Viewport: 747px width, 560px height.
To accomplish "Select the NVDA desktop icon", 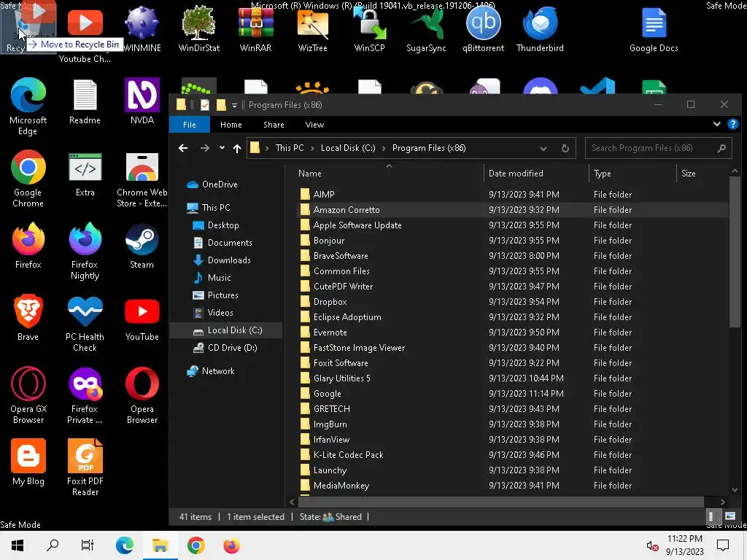I will [x=142, y=101].
